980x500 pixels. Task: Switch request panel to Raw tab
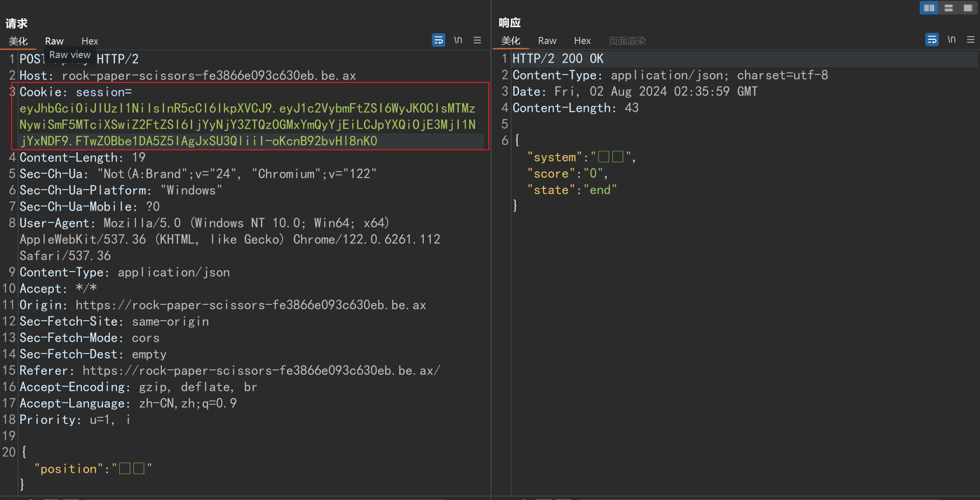(54, 41)
